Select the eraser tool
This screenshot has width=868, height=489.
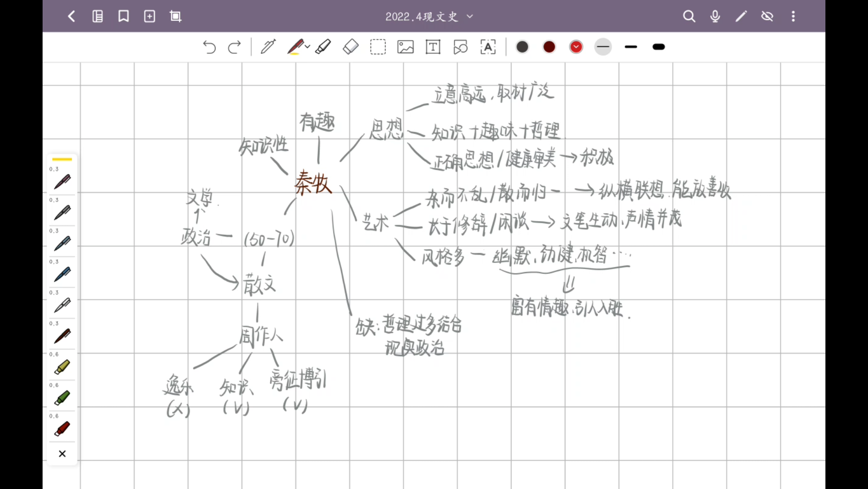351,47
